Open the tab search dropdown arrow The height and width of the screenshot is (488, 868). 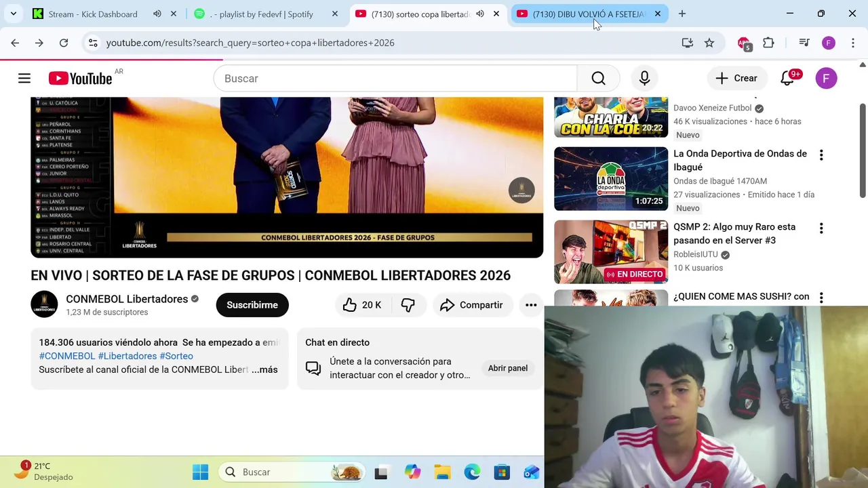click(x=14, y=14)
